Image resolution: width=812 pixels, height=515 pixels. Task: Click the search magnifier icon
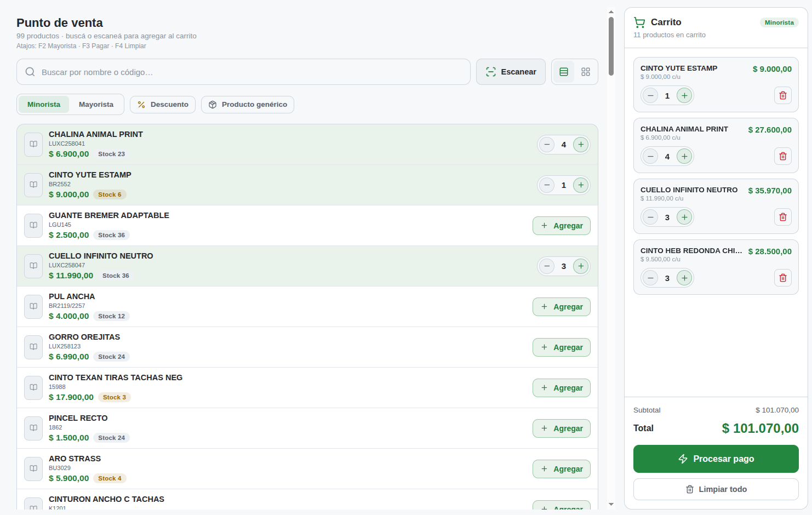point(30,72)
